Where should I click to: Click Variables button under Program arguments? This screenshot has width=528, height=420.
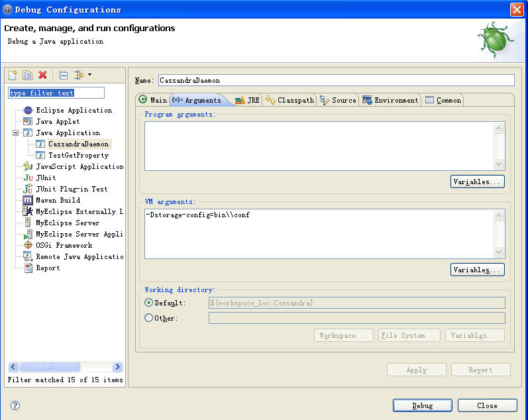[477, 182]
